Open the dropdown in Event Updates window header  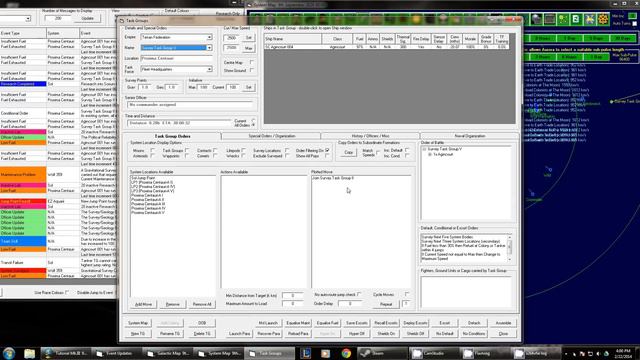(28, 18)
